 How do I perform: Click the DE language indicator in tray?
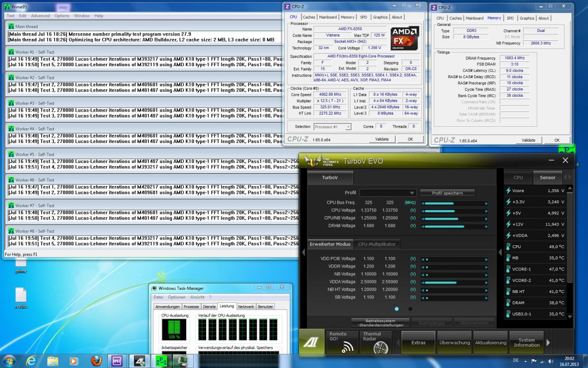(x=515, y=360)
